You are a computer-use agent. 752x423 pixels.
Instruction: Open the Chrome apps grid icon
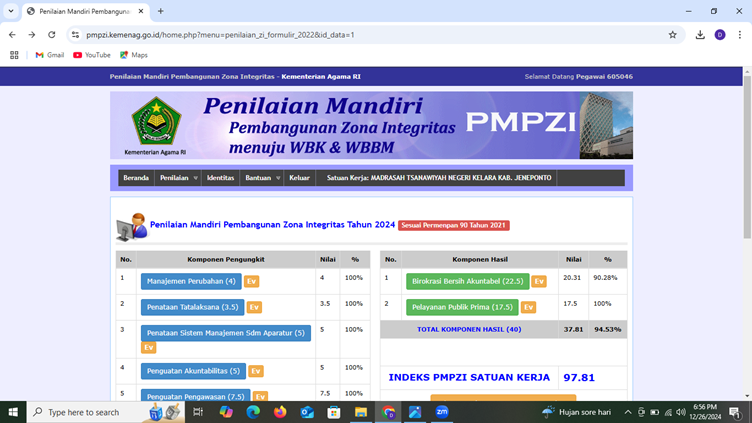click(x=14, y=55)
